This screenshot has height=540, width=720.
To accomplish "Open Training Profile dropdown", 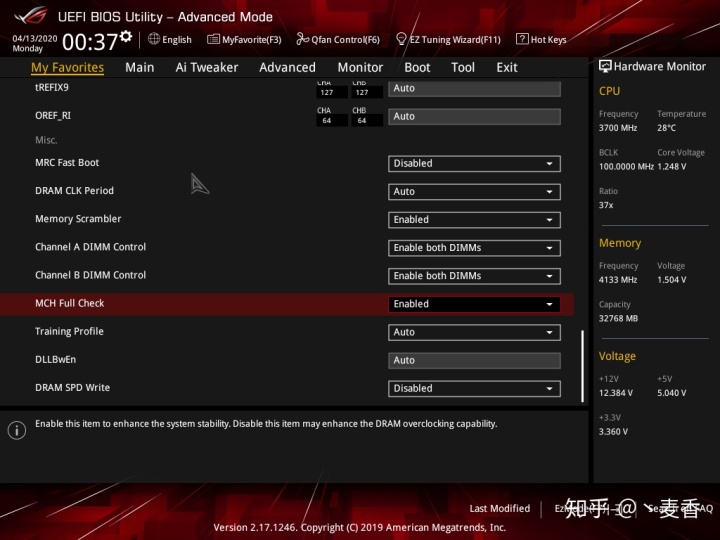I will click(x=474, y=332).
